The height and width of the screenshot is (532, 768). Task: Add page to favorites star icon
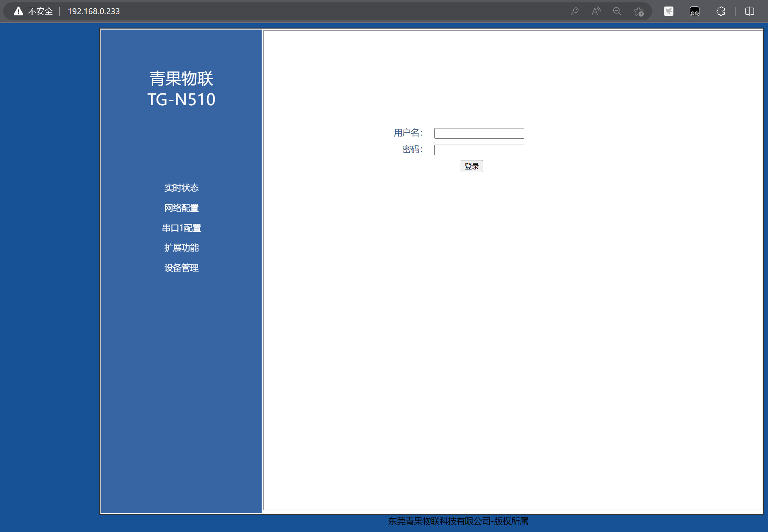click(x=639, y=11)
